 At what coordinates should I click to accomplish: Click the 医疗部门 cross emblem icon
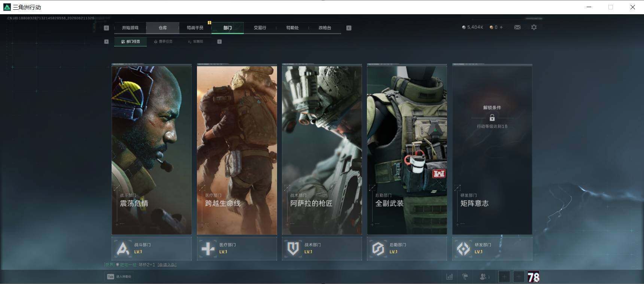208,248
